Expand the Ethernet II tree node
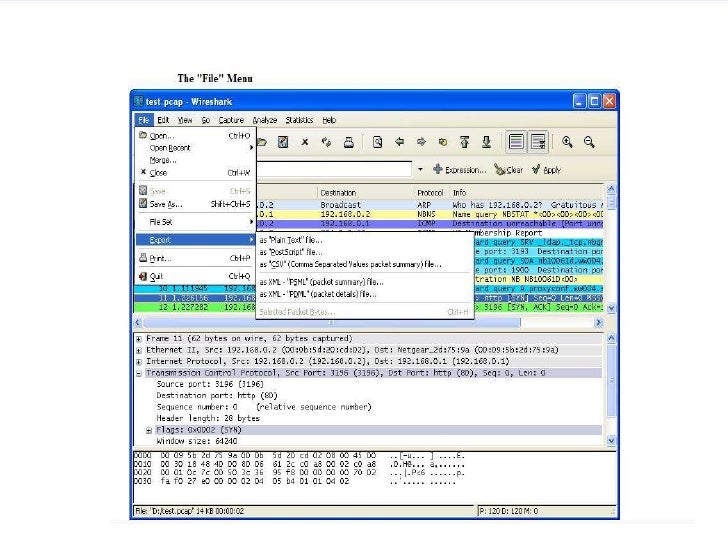Viewport: 728px width, 546px height. (x=139, y=351)
